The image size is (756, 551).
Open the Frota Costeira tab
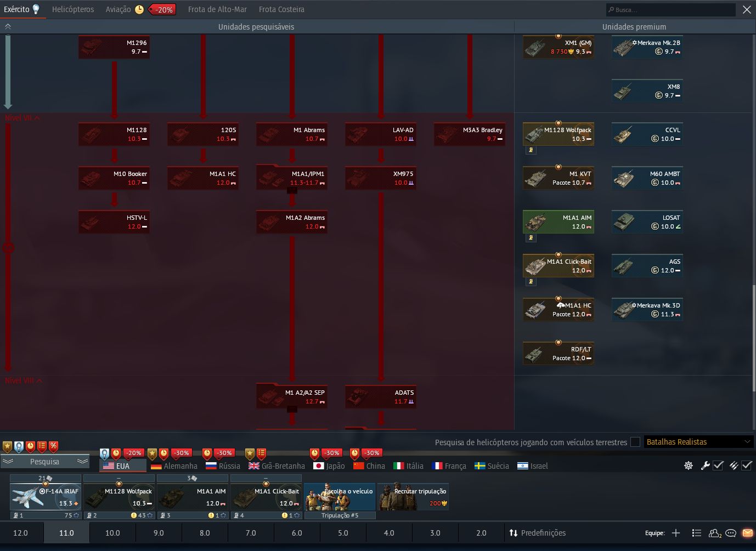click(x=281, y=9)
